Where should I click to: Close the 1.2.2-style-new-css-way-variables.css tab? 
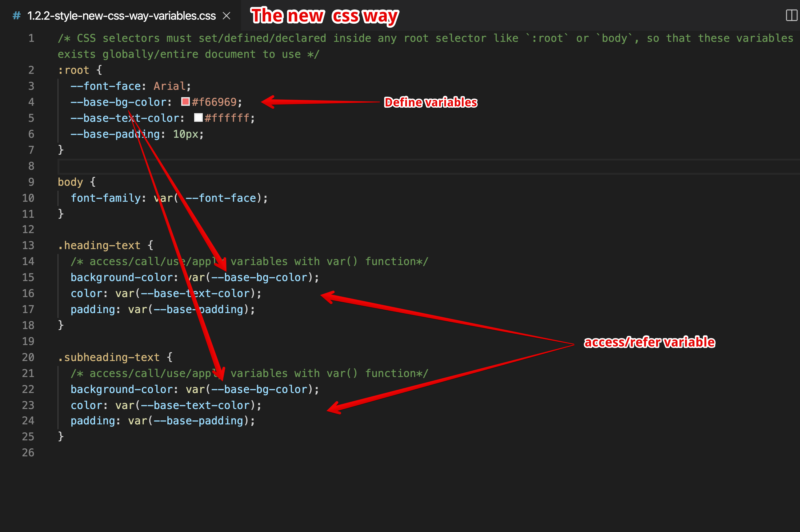click(x=227, y=16)
